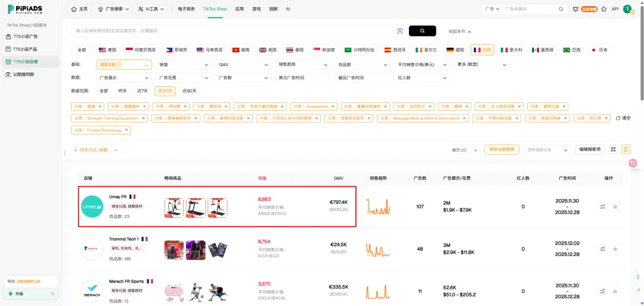Click the 主页 home icon button
Screen dimensions: 644x306
(79, 8)
